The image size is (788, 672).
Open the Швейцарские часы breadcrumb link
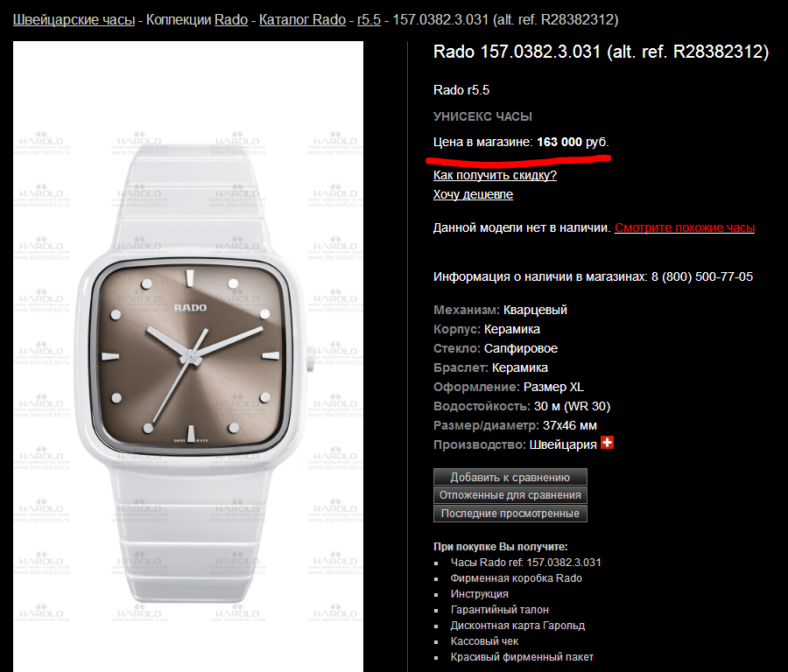click(x=74, y=19)
